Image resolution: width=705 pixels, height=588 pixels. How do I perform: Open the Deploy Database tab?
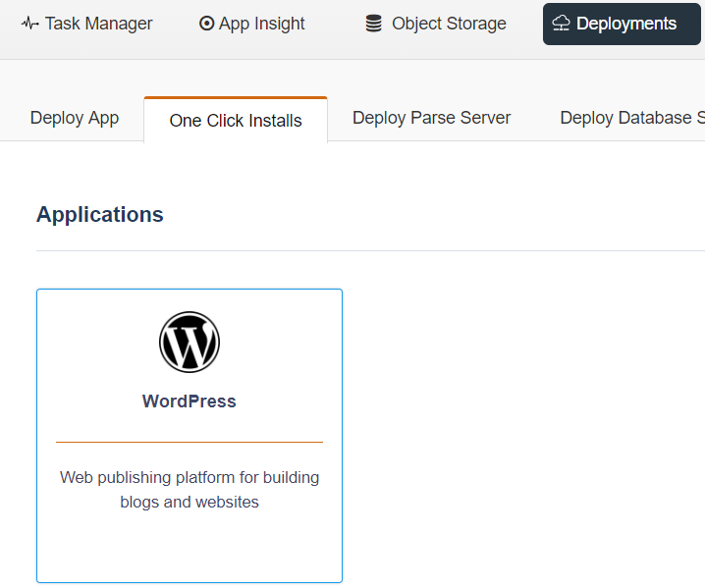pos(631,118)
